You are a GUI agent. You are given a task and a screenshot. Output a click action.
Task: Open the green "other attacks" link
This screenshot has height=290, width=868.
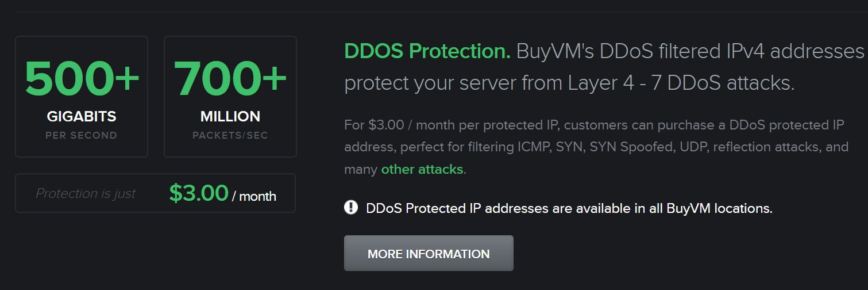point(422,169)
